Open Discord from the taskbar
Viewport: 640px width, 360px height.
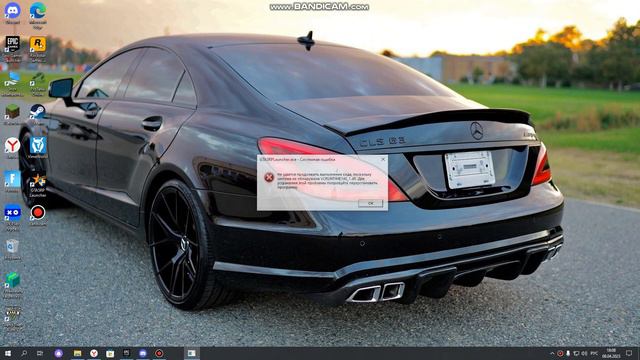143,353
